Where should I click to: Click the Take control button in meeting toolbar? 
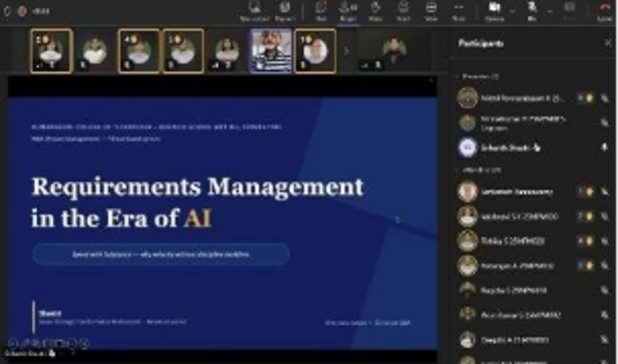click(x=255, y=11)
